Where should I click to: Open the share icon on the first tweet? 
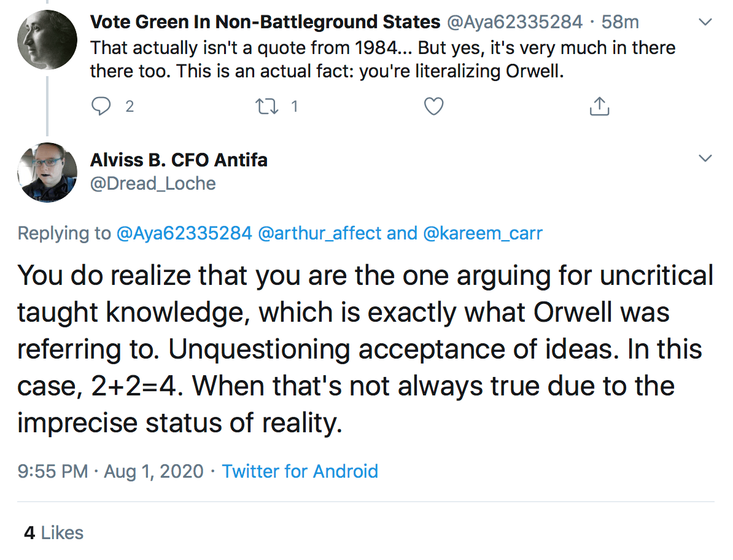click(x=599, y=107)
